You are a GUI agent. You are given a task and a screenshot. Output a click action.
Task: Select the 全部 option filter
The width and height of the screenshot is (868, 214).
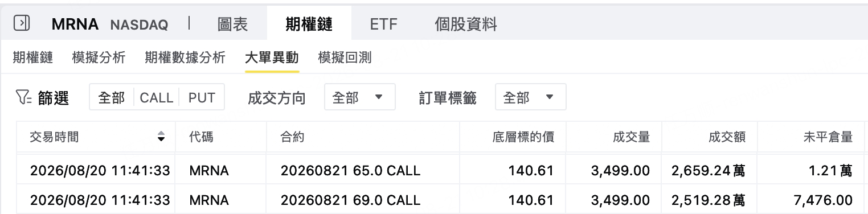pos(111,97)
